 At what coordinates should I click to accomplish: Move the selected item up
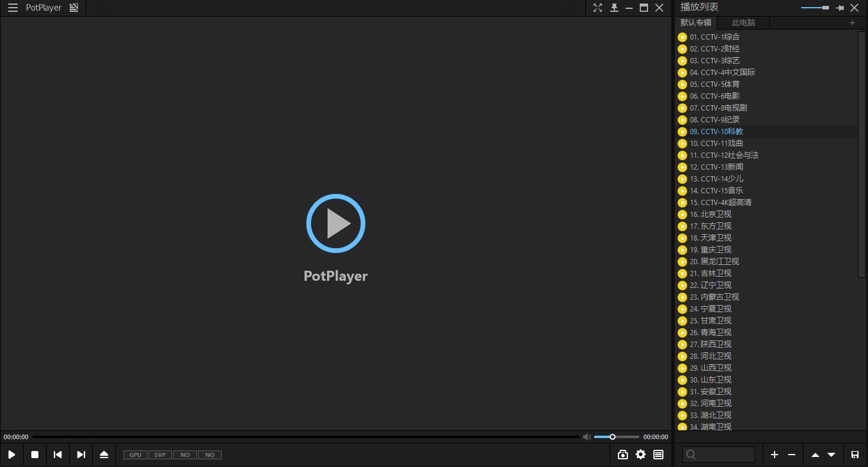pyautogui.click(x=815, y=455)
